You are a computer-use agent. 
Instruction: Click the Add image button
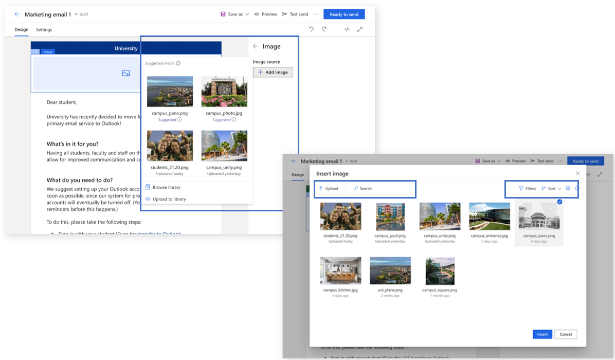point(273,72)
